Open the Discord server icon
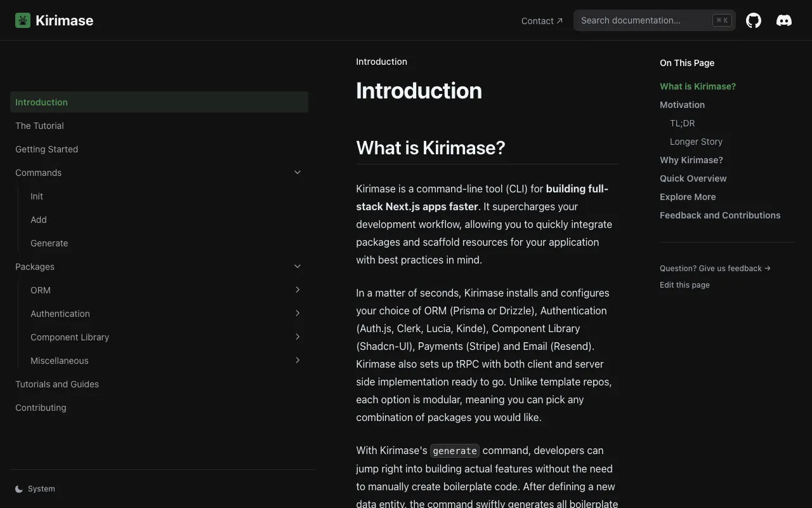 click(x=784, y=20)
